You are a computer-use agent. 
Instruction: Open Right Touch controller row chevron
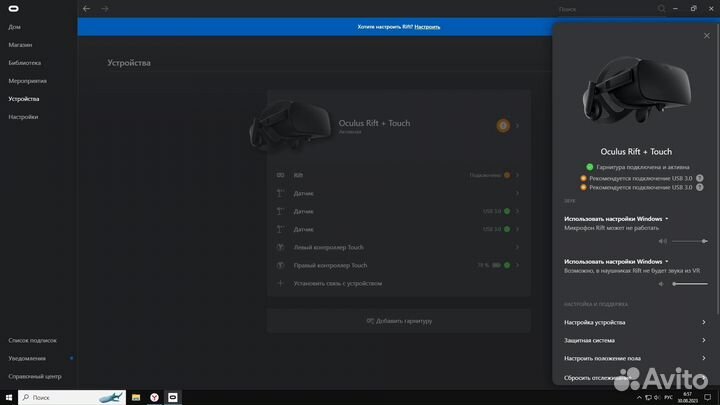518,265
